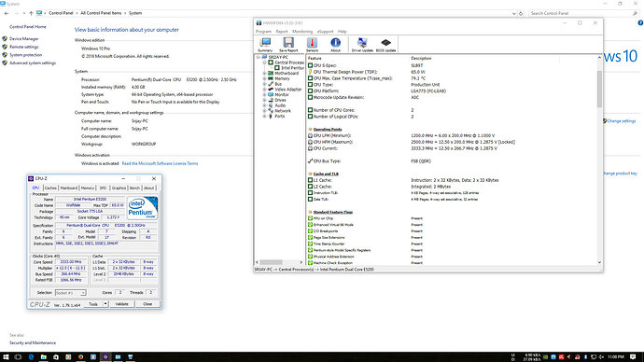The width and height of the screenshot is (644, 362).
Task: Expand the Ports tree node
Action: point(264,116)
